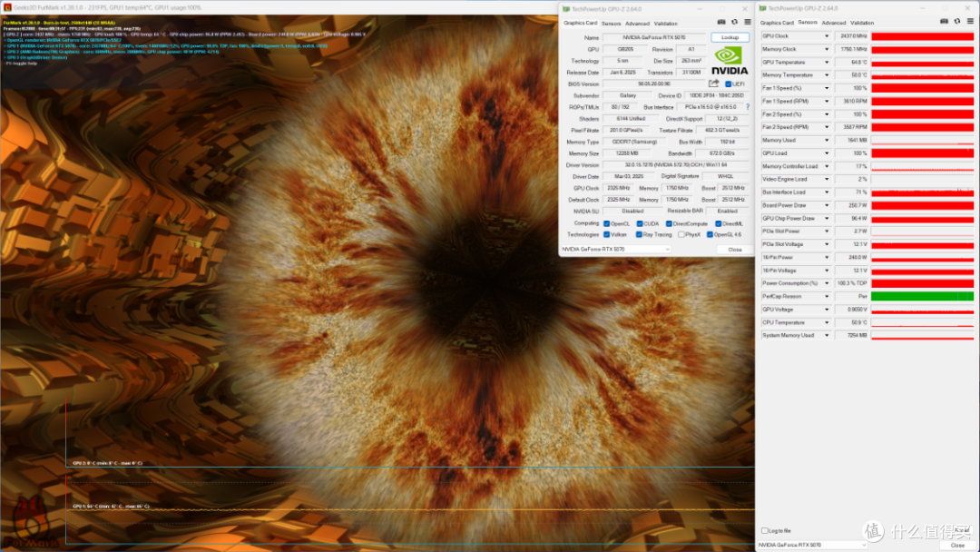This screenshot has width=980, height=552.
Task: Click the FurMark title bar app icon
Action: 7,7
